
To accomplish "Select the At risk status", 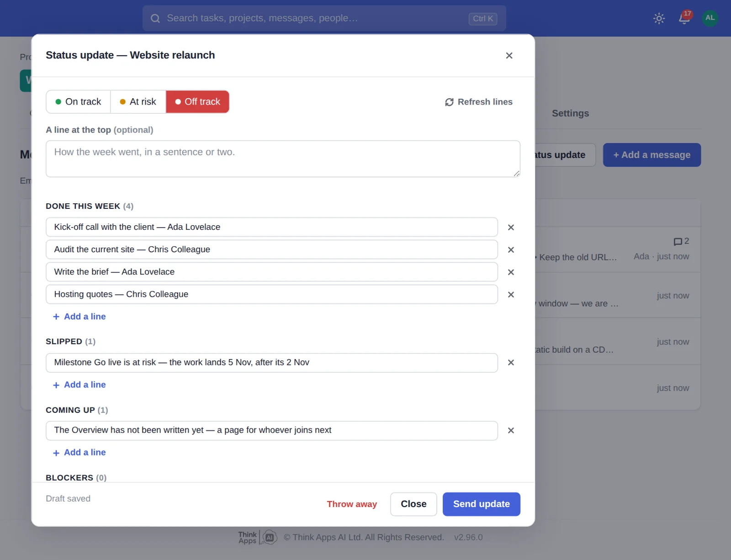I will (x=138, y=102).
